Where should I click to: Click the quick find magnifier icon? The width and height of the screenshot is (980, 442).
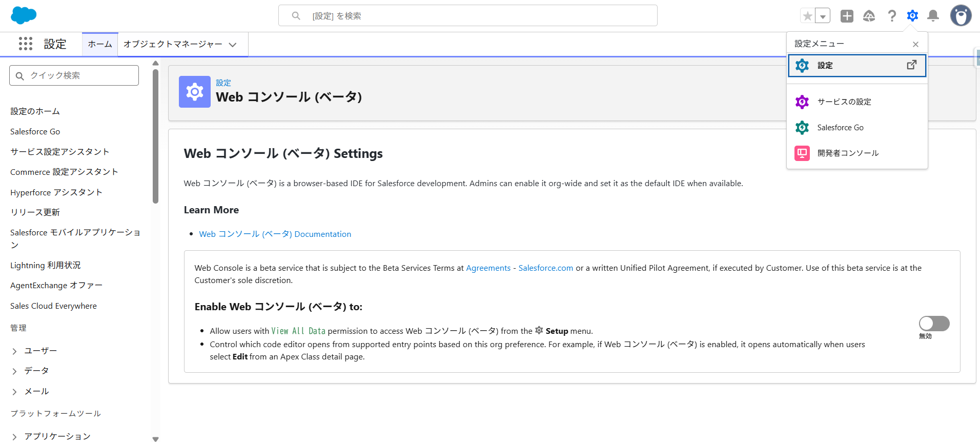pyautogui.click(x=20, y=76)
